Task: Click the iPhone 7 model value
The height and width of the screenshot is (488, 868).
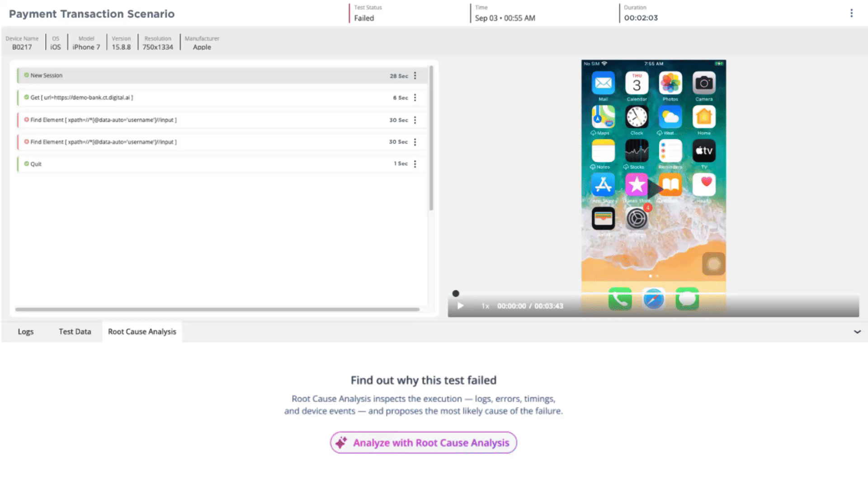Action: 86,47
